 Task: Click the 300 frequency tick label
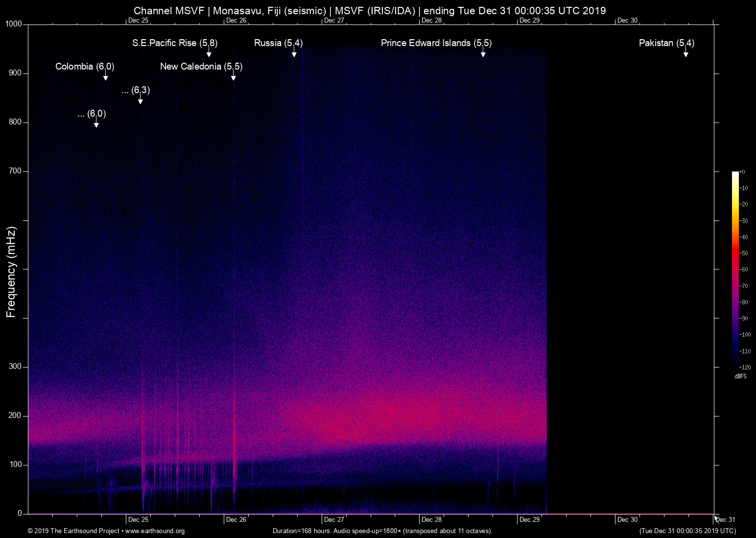[15, 367]
